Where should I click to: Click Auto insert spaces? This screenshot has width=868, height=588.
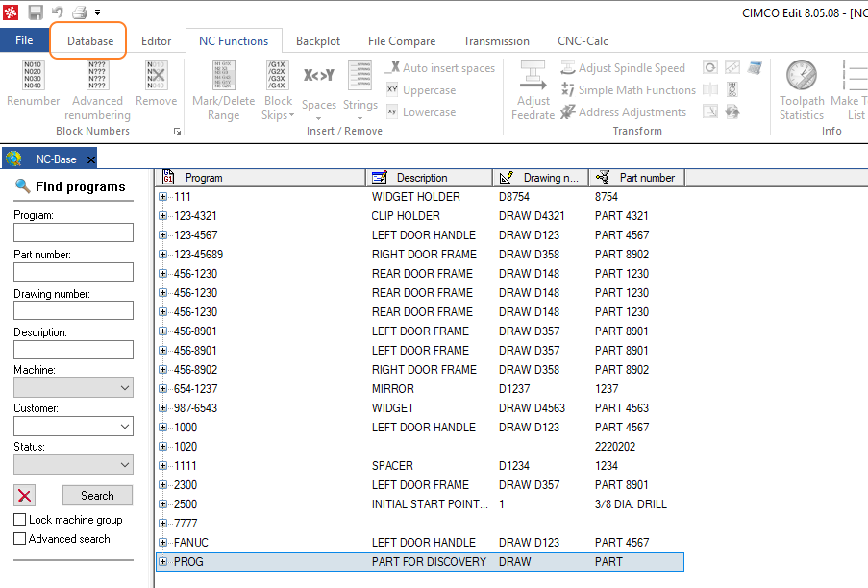click(440, 68)
